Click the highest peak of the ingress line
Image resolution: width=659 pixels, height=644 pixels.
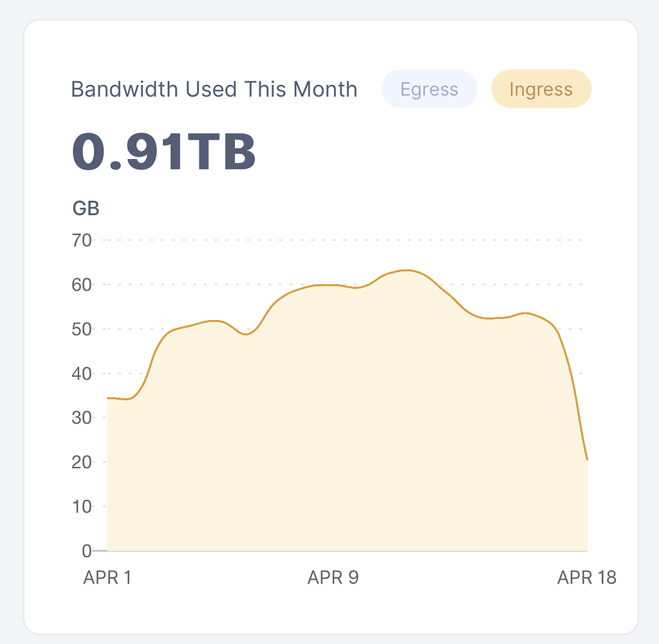(x=407, y=270)
